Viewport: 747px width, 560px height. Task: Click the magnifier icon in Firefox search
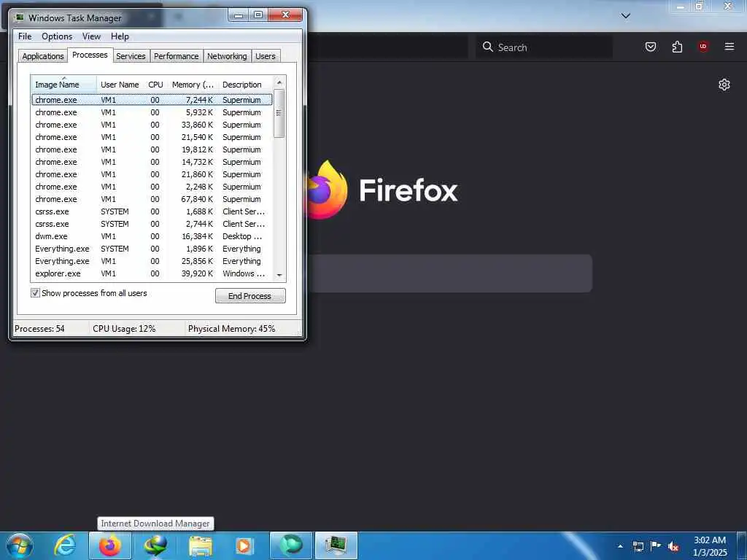point(487,47)
